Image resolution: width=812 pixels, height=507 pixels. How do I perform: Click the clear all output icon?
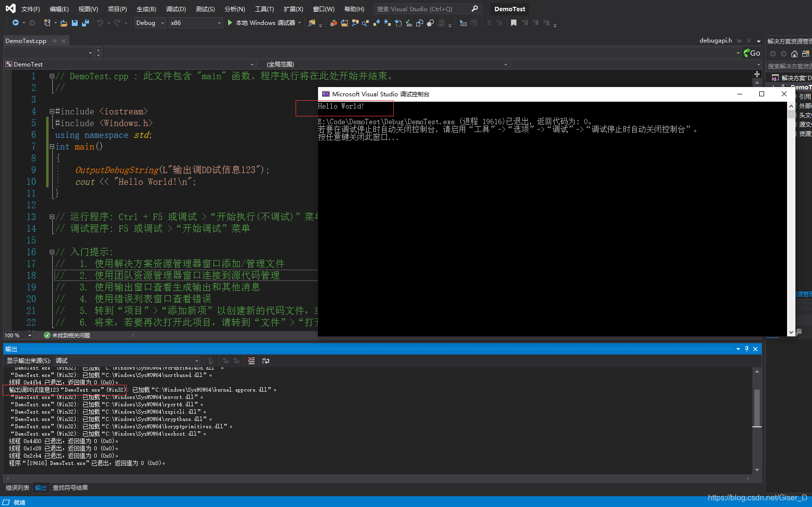[x=251, y=361]
